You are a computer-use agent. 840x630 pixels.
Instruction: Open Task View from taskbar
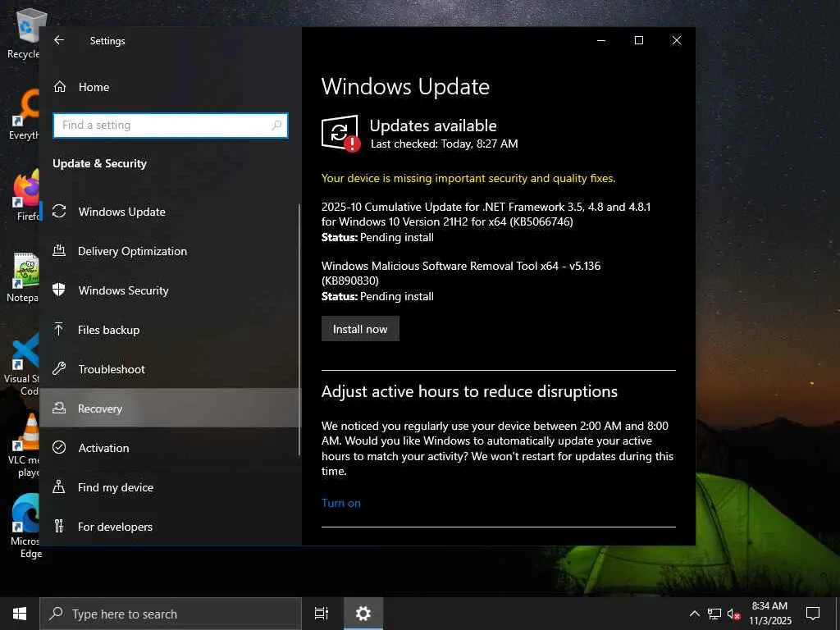point(322,614)
